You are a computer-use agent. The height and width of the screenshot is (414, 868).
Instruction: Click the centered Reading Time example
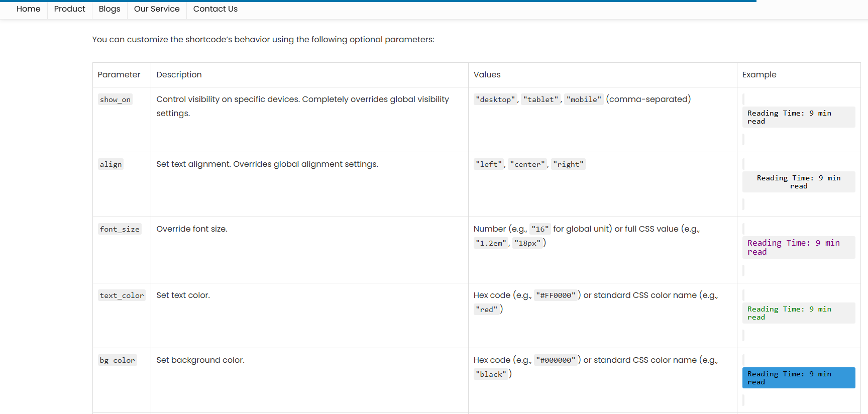click(x=799, y=182)
